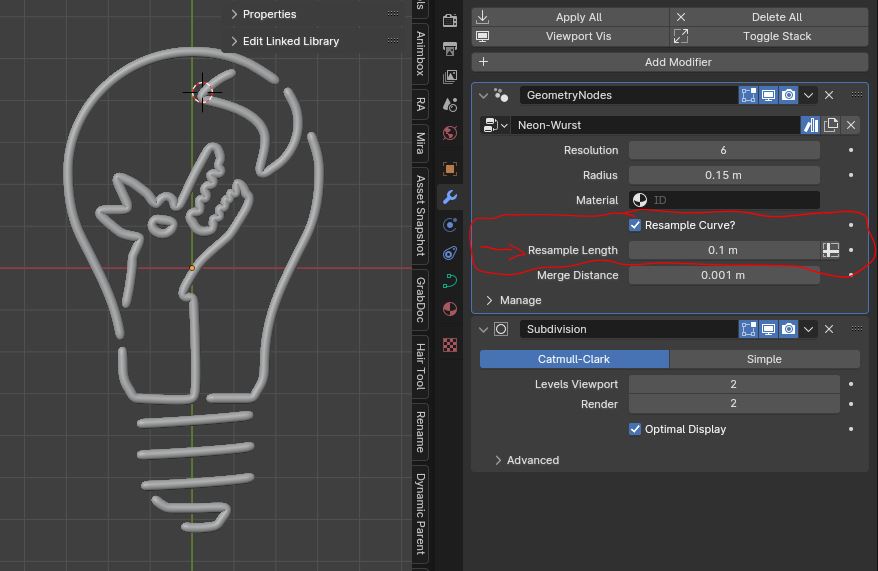Switch to the Asset Snapshot sidebar tab

tap(421, 215)
